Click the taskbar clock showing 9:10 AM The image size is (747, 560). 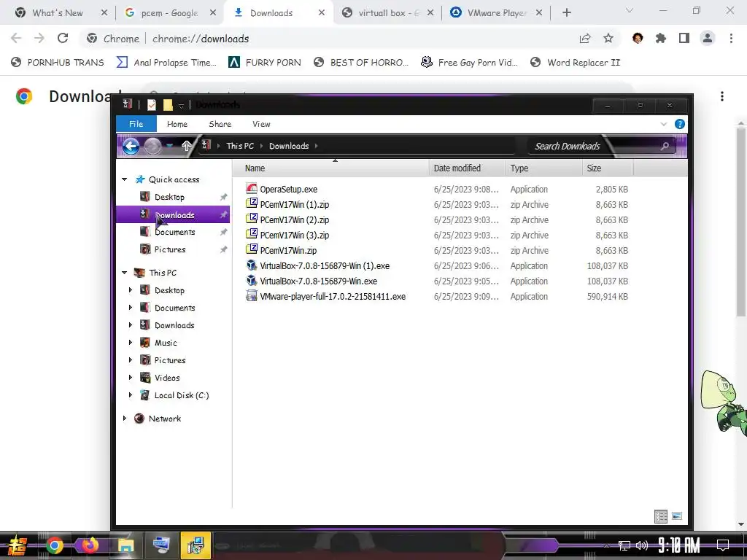tap(679, 545)
